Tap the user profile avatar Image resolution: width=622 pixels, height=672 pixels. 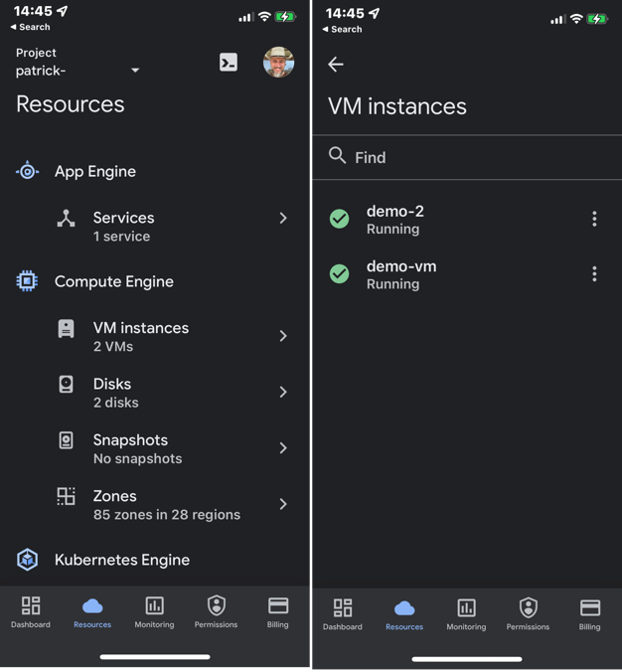coord(278,63)
